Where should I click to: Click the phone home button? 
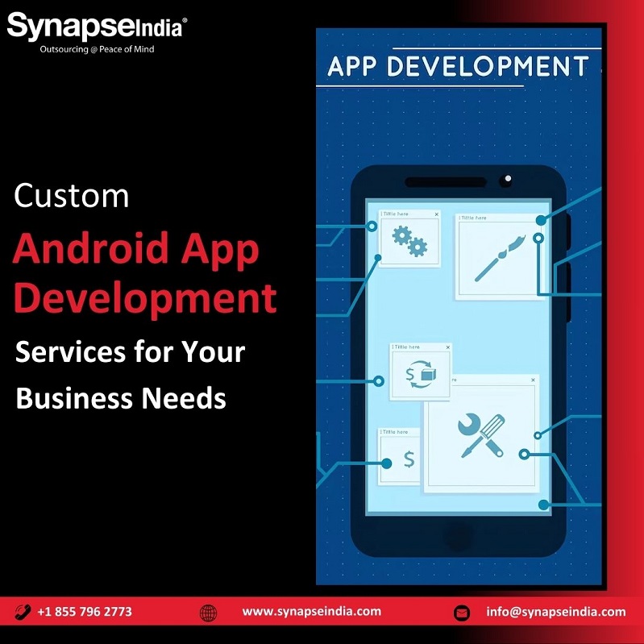[459, 535]
